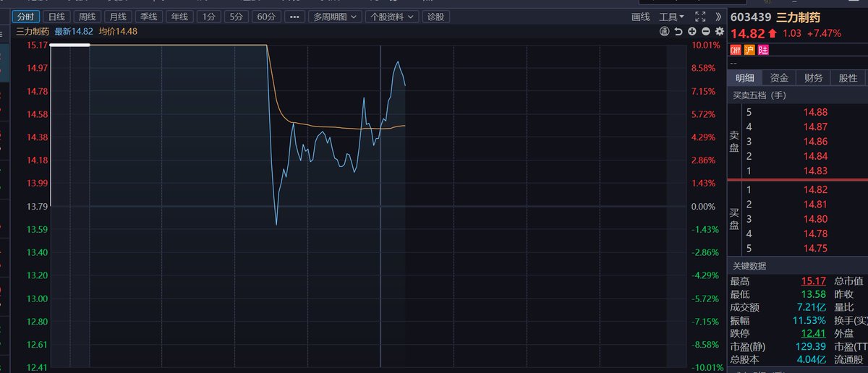Click stock code 603439
868x373 pixels.
pyautogui.click(x=750, y=16)
